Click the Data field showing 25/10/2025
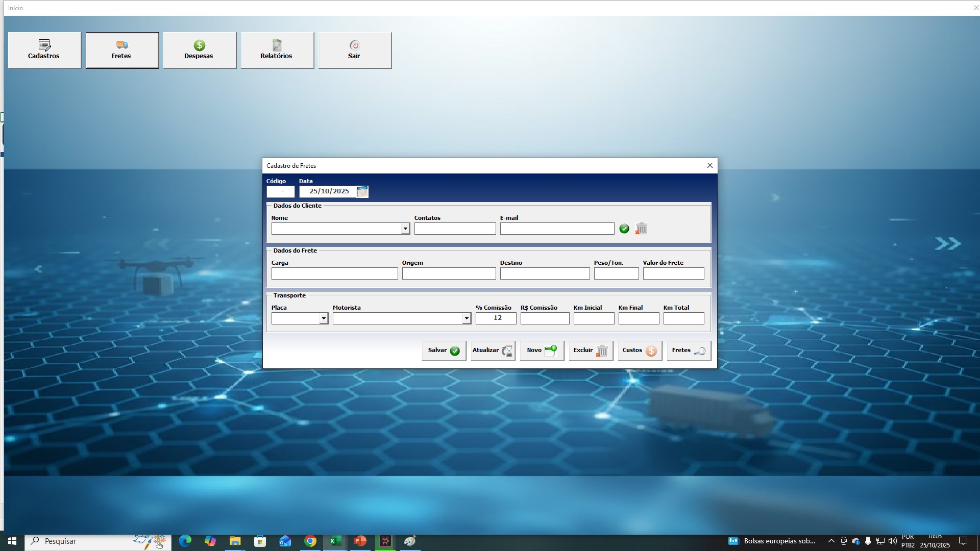 [327, 191]
